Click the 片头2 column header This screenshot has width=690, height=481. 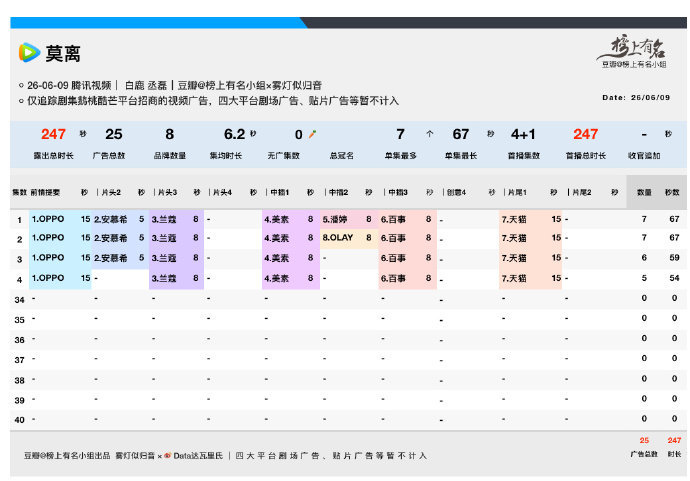[111, 192]
